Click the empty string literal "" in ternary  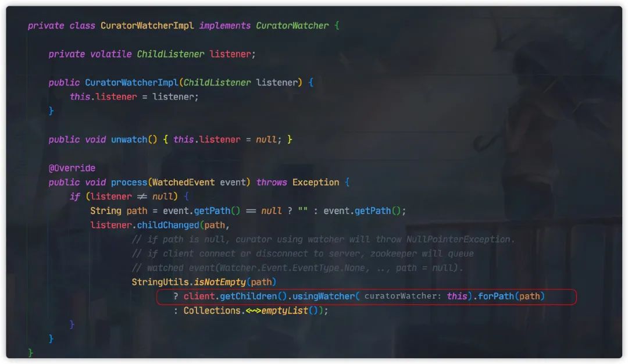[302, 211]
